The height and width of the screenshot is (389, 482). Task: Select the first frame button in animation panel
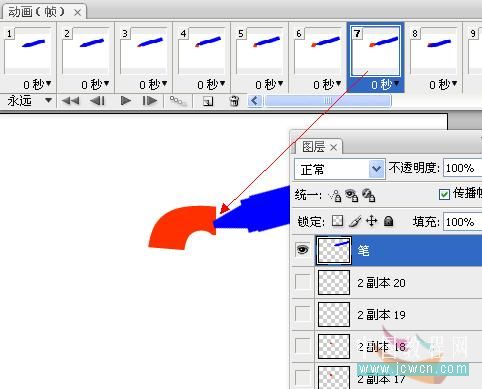tap(71, 100)
